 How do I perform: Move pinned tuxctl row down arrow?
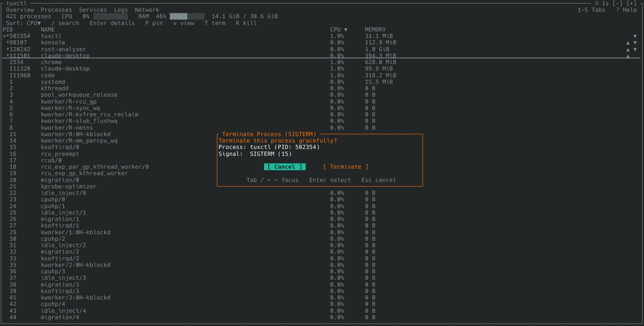[635, 36]
